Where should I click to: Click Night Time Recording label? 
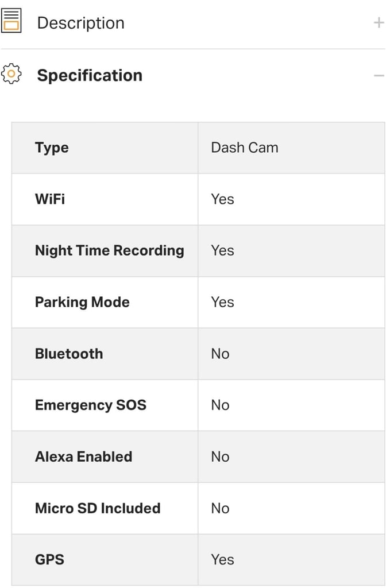110,250
